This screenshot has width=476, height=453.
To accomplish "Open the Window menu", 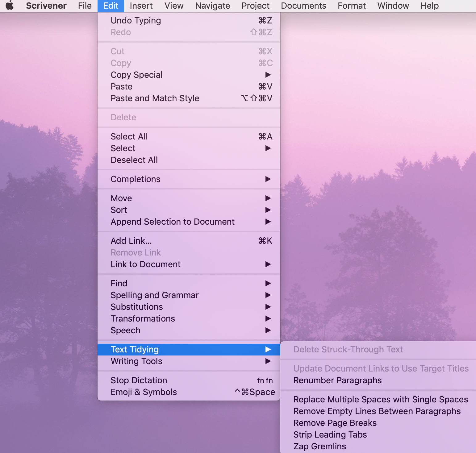I will pyautogui.click(x=393, y=6).
